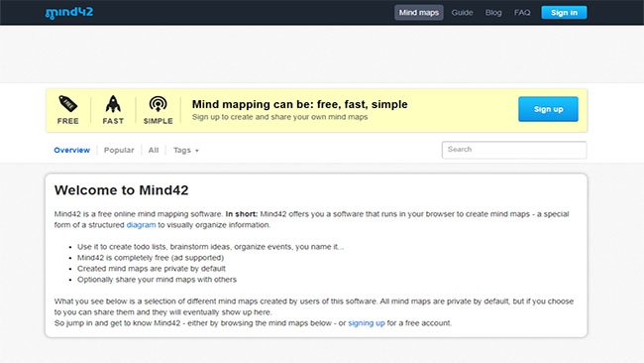Click 'Sign up to create and share' subtitle

pyautogui.click(x=279, y=117)
